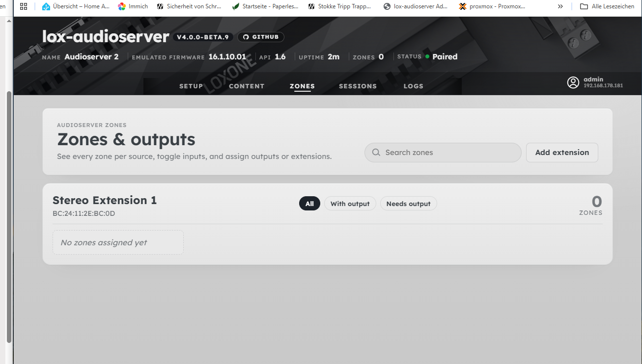
Task: Click the uptime value '2m'
Action: click(x=334, y=57)
